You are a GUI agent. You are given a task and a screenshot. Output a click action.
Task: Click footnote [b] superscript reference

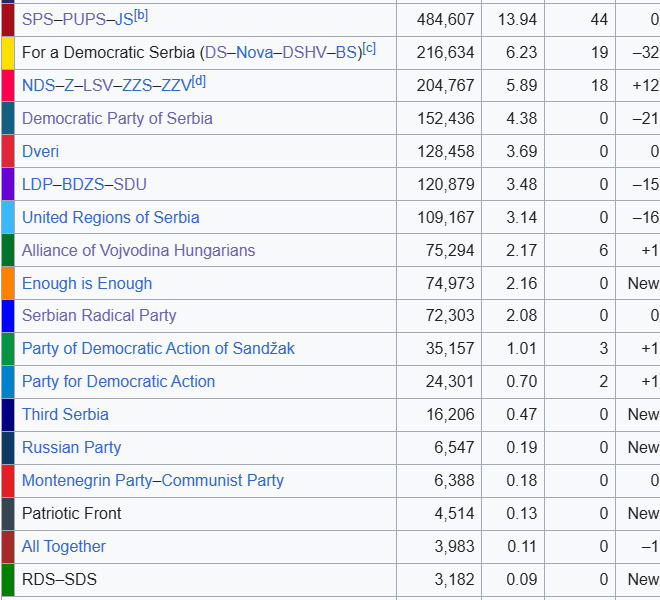click(141, 16)
